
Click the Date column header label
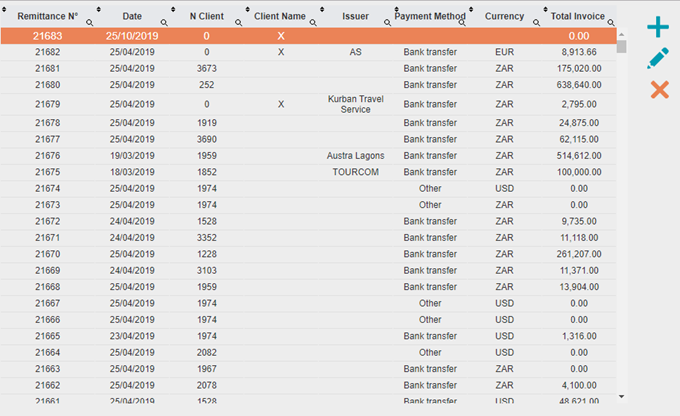pyautogui.click(x=132, y=16)
